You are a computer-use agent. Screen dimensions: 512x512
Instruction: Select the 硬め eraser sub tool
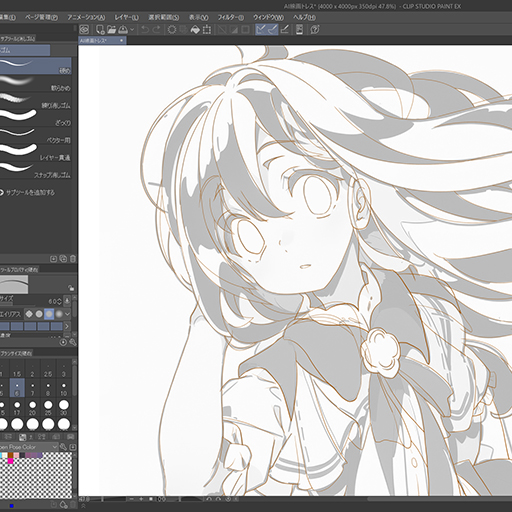coord(36,66)
